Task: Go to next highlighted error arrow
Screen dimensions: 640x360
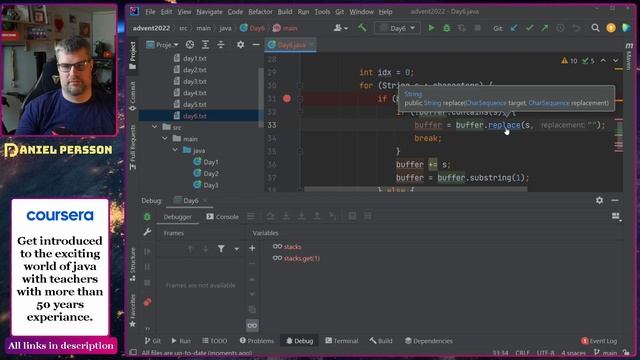Action: coord(616,60)
